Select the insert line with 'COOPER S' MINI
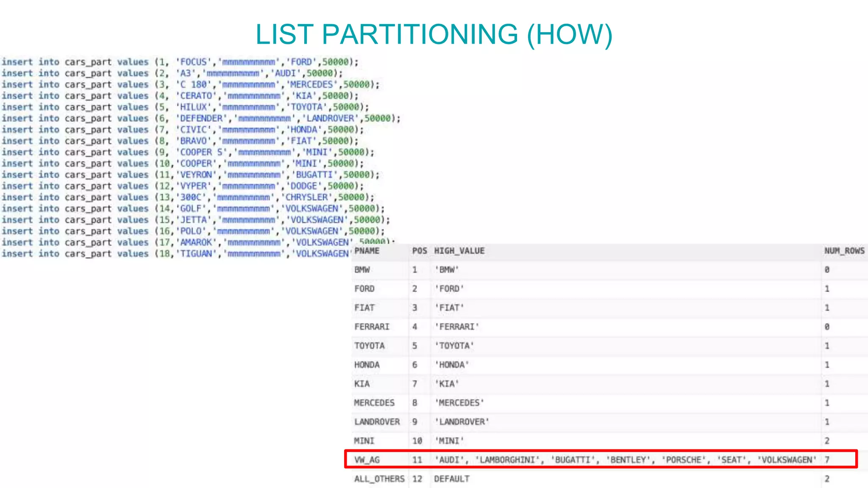 click(x=188, y=152)
